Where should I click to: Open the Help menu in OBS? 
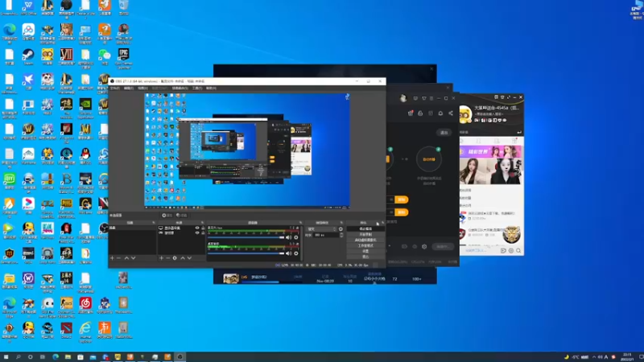[x=211, y=88]
